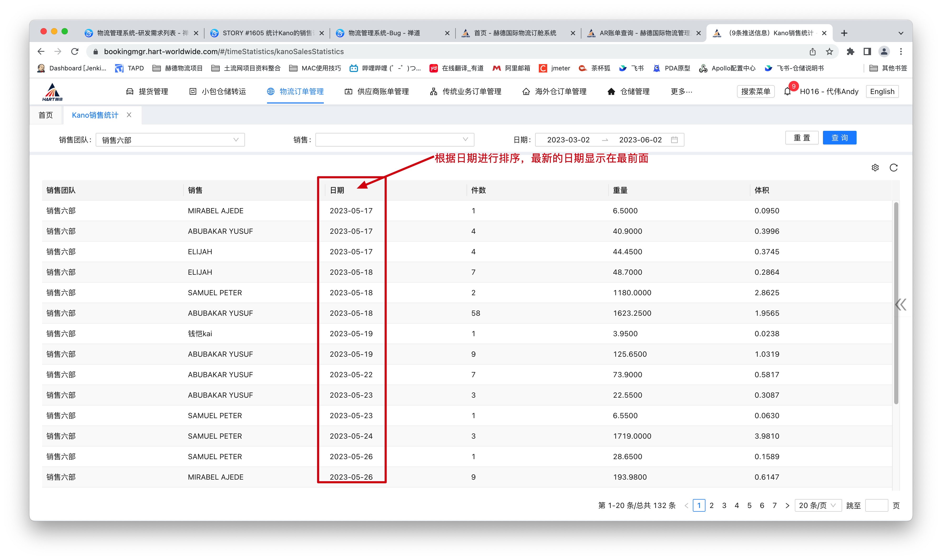Image resolution: width=942 pixels, height=560 pixels.
Task: Click the browser reload page icon
Action: click(75, 52)
